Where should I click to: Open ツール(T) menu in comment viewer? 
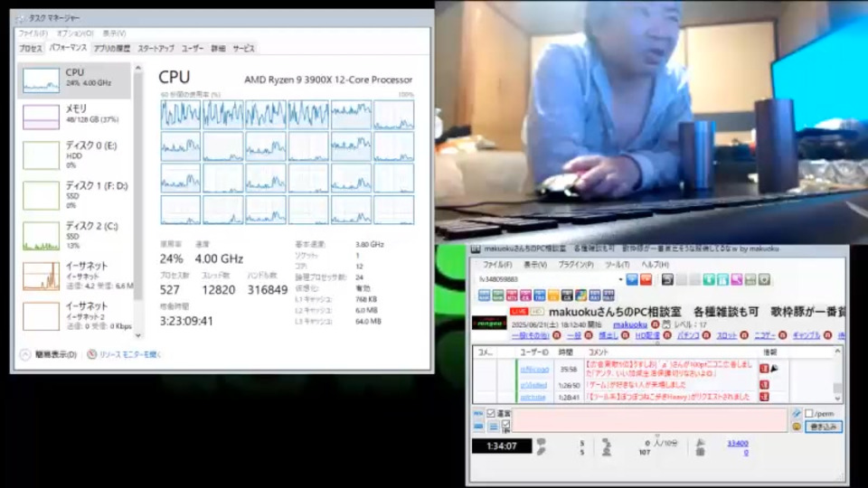click(618, 265)
